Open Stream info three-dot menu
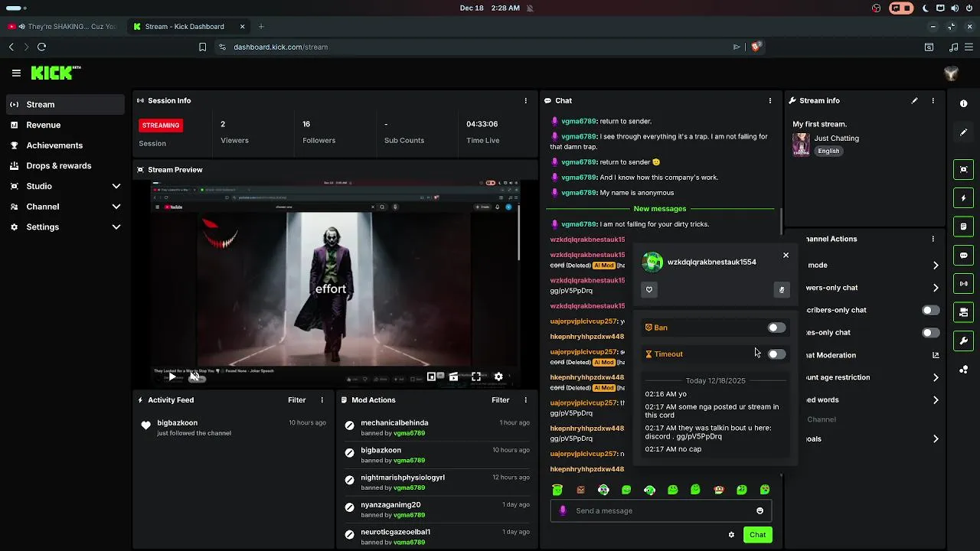Image resolution: width=980 pixels, height=551 pixels. 933,100
